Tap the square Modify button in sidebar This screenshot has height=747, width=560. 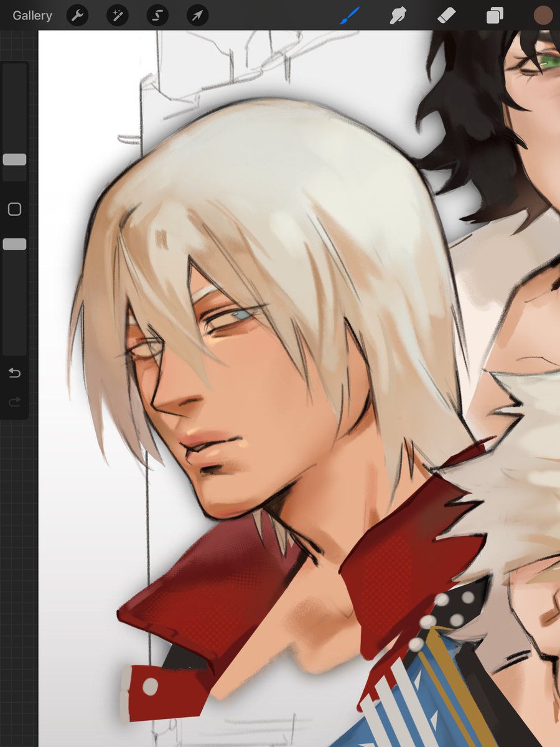tap(14, 209)
